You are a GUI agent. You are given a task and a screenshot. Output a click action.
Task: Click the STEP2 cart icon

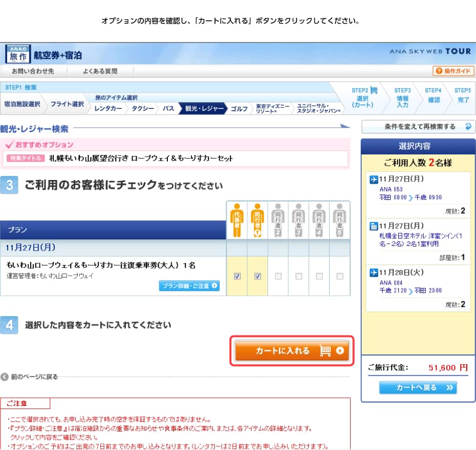[374, 91]
